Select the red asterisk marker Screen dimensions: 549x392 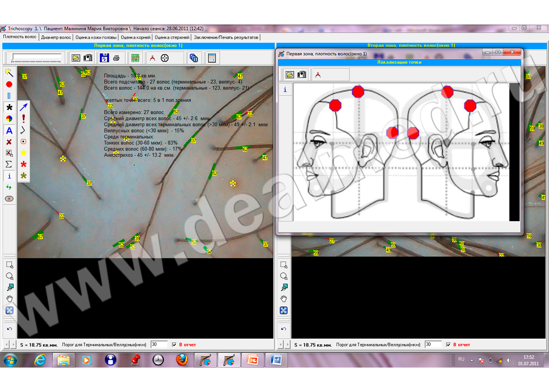pyautogui.click(x=24, y=164)
